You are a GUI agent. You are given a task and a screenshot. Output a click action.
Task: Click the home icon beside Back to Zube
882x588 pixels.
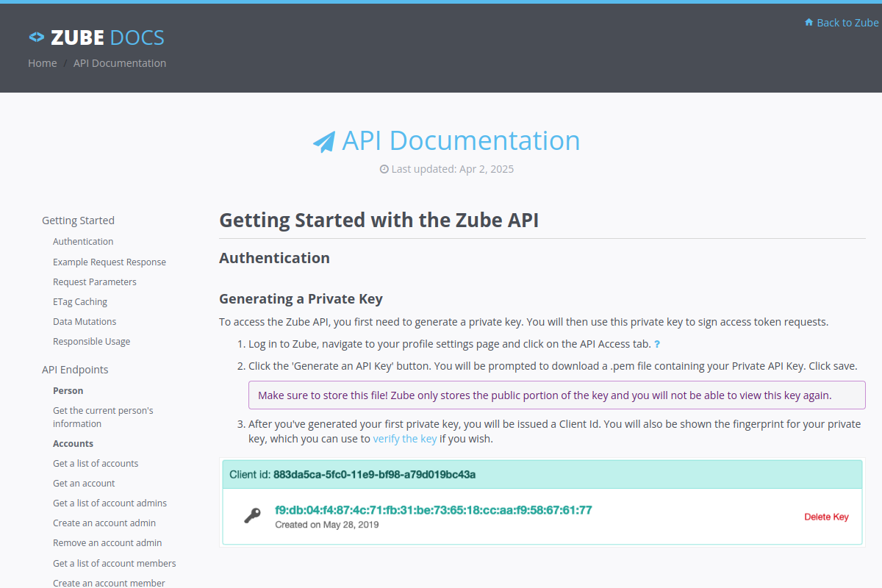coord(809,23)
